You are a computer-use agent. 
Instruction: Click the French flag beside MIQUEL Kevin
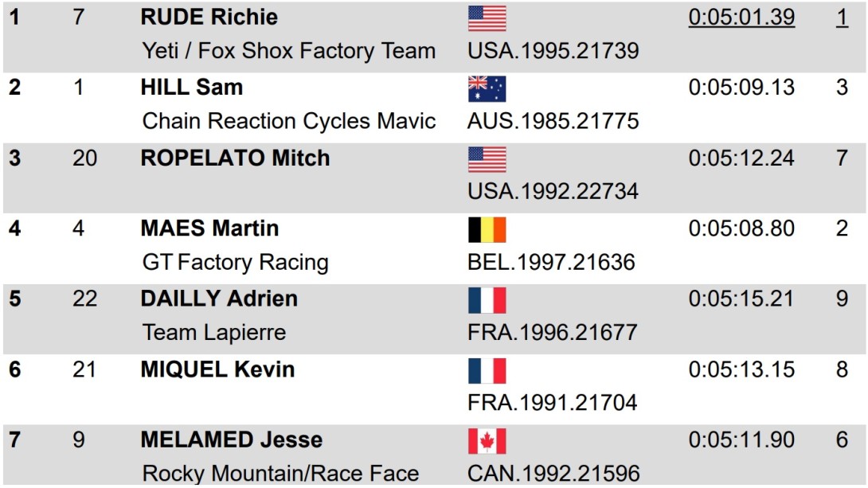[x=487, y=371]
